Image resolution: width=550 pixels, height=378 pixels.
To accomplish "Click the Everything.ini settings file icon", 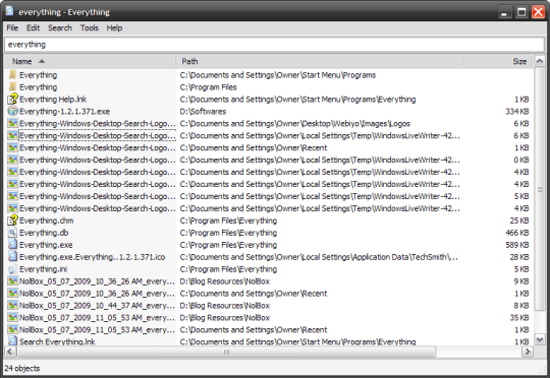I will tap(13, 269).
